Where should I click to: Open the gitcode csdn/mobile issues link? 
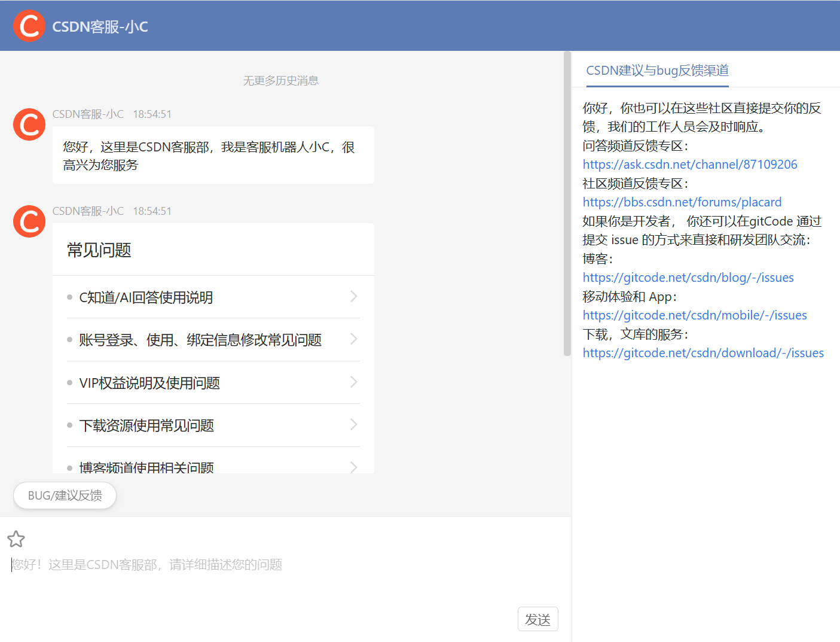coord(695,315)
